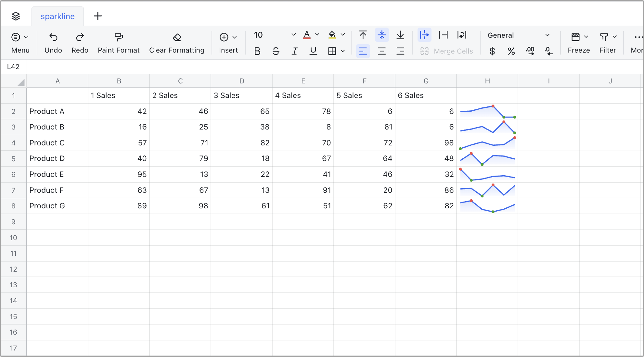Select row 5 header

coord(13,159)
